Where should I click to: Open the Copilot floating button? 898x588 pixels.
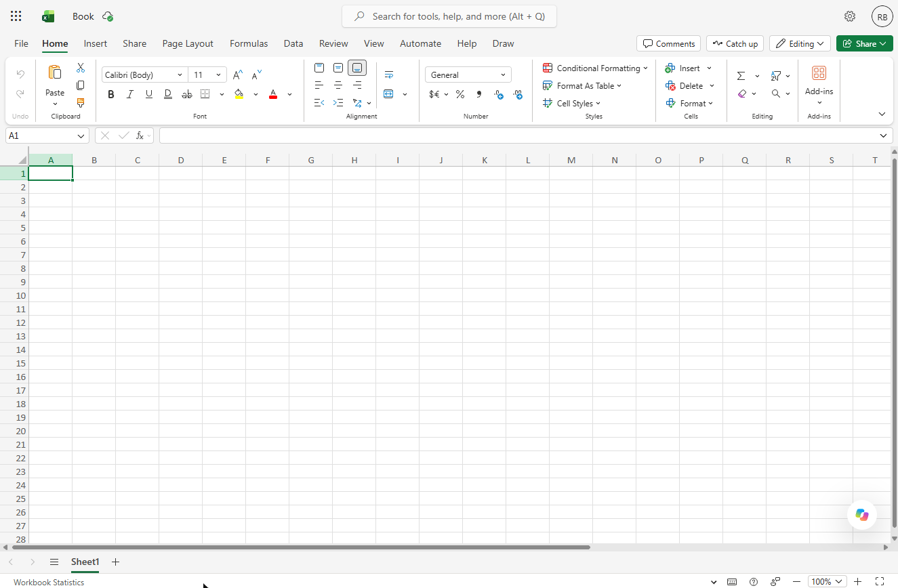[862, 515]
